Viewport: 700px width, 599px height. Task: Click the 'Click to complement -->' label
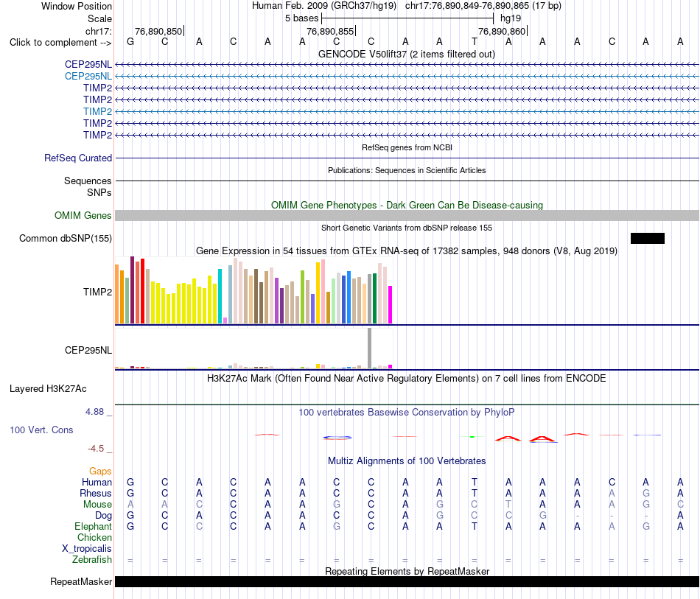(60, 43)
